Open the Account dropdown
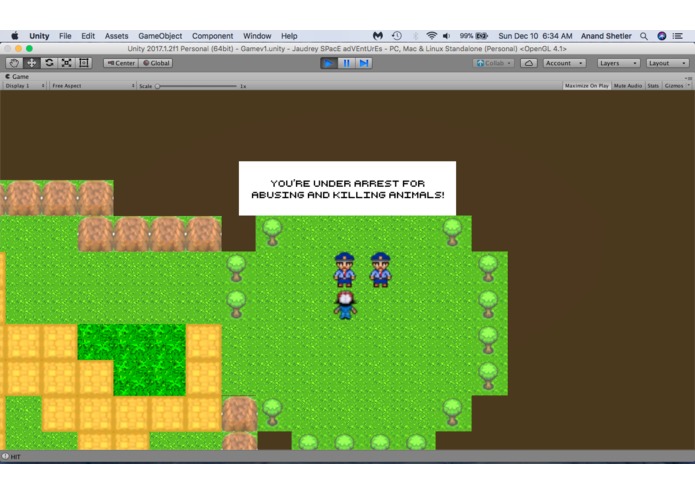This screenshot has height=494, width=695. click(x=564, y=63)
